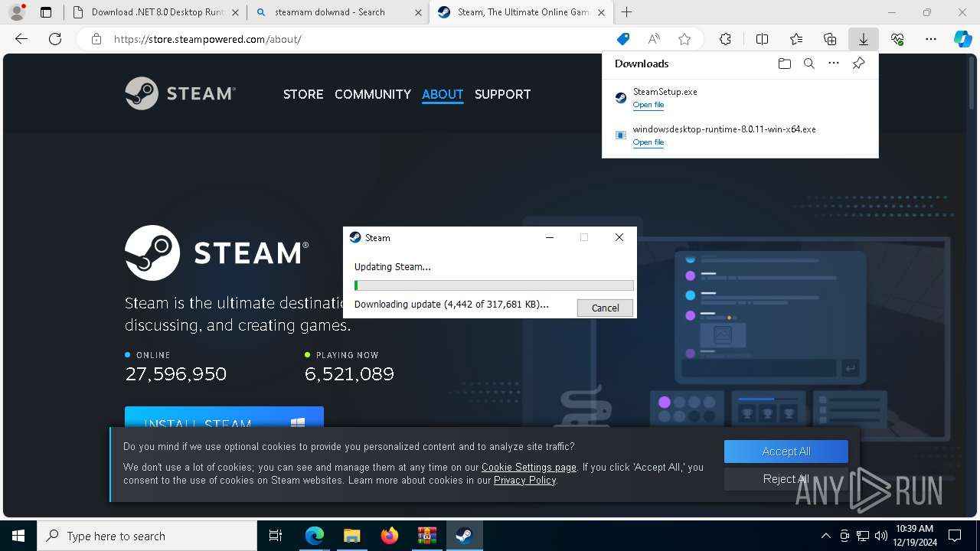Click the 6,521,089 playing now count
Image resolution: width=980 pixels, height=551 pixels.
pos(349,374)
